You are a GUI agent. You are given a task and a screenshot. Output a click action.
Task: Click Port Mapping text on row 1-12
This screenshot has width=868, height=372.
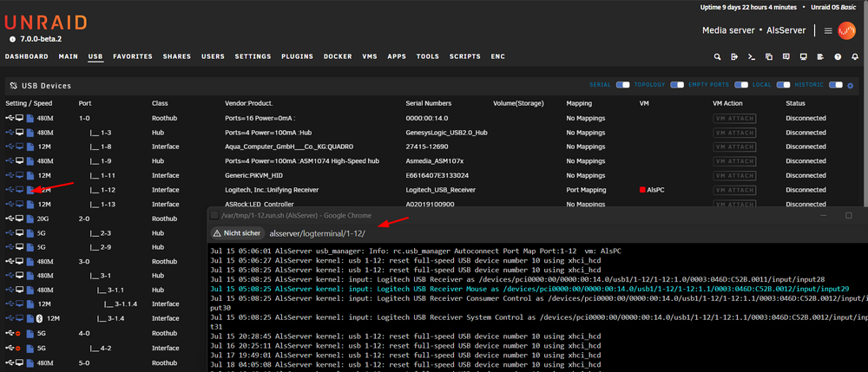coord(586,190)
